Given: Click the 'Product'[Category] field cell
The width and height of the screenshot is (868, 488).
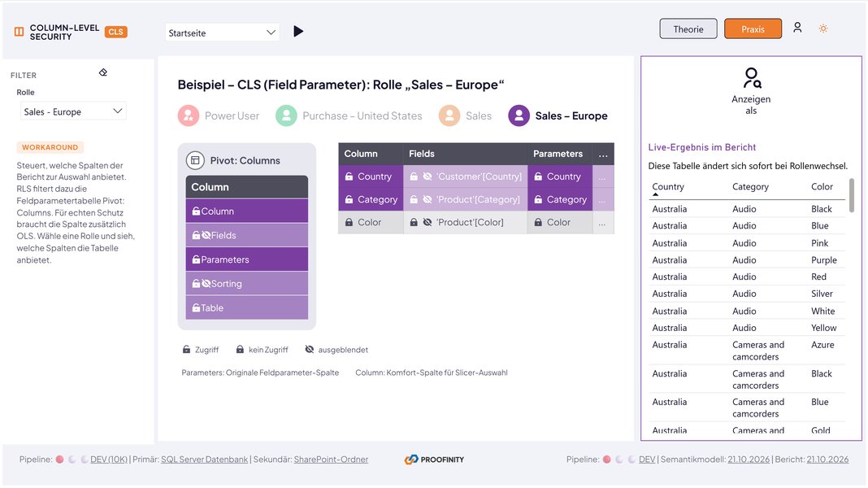Looking at the screenshot, I should (x=466, y=199).
